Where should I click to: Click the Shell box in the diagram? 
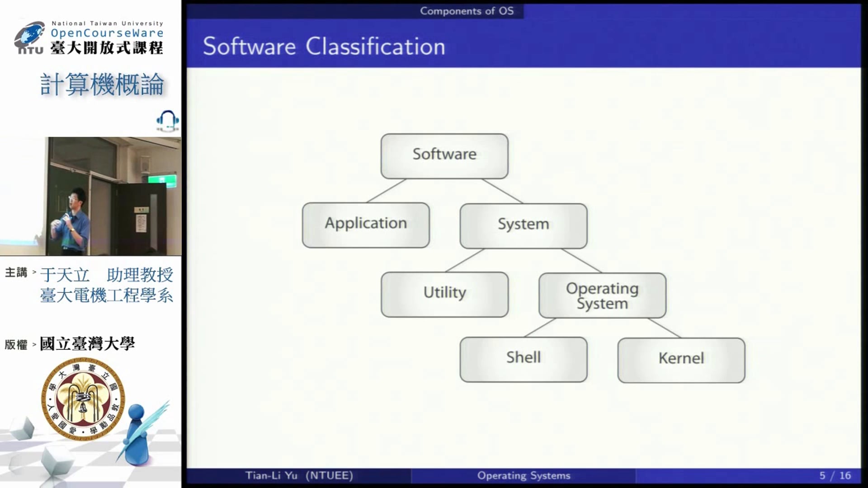tap(524, 359)
